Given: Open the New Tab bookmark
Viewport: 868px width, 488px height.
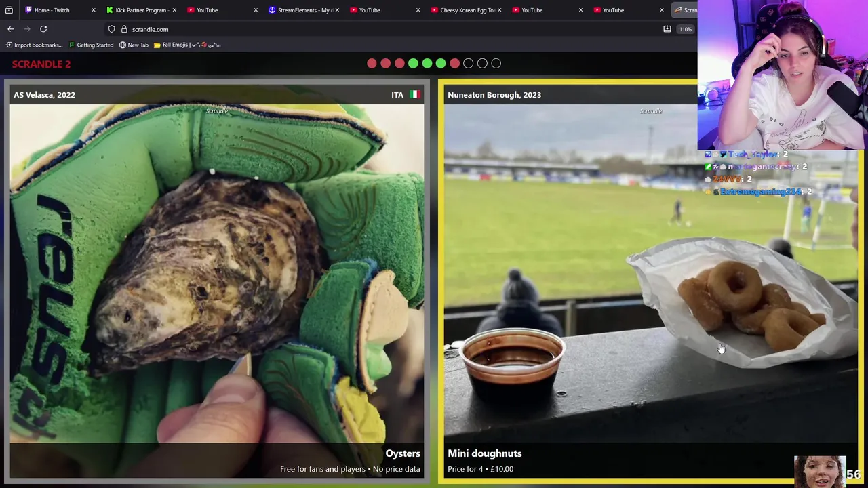Looking at the screenshot, I should (x=134, y=45).
